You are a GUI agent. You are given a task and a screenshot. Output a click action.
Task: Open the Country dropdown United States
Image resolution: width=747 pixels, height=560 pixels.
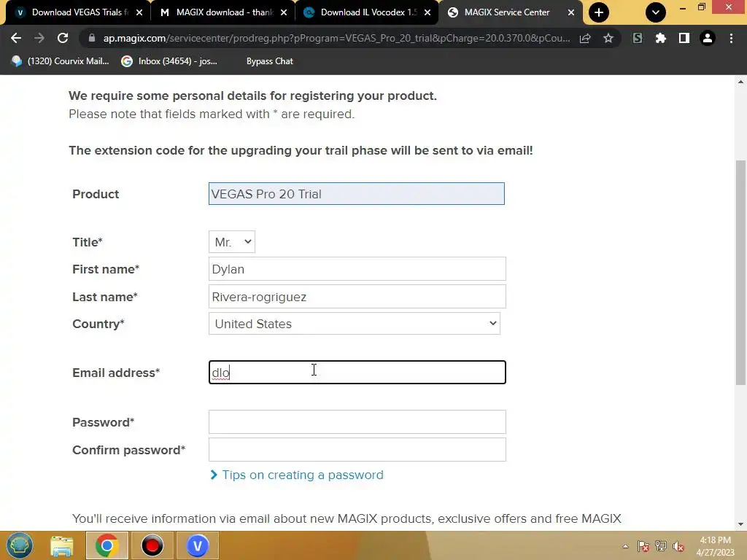pos(355,324)
